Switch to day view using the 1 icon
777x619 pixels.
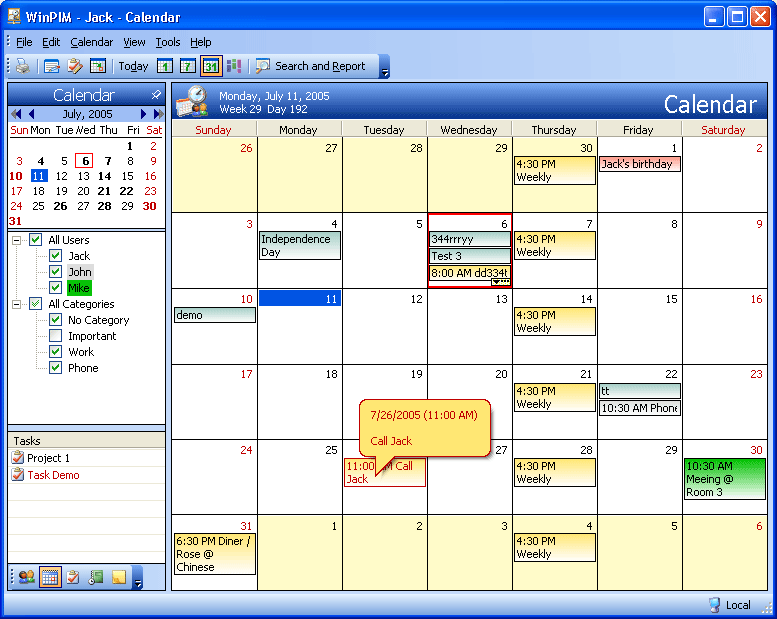pyautogui.click(x=165, y=66)
